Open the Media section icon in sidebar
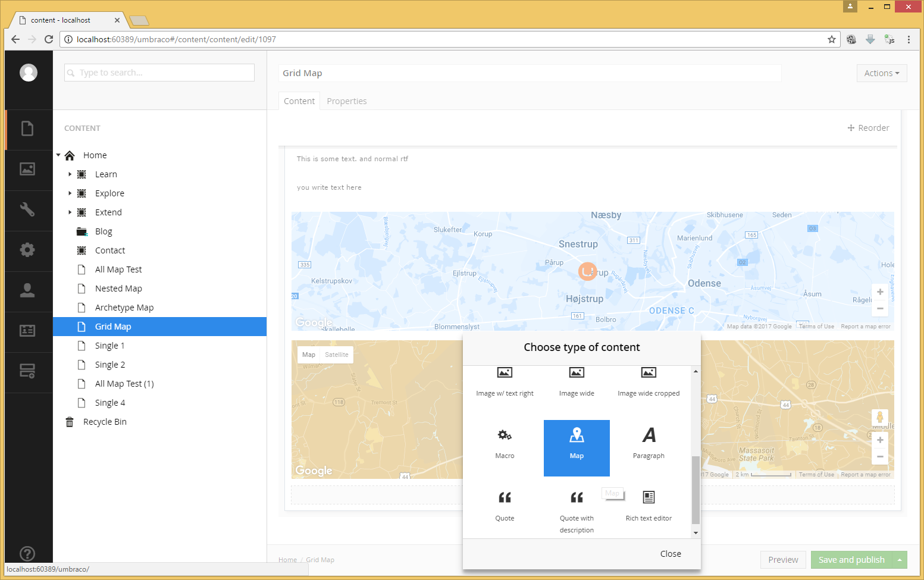The height and width of the screenshot is (580, 924). point(27,170)
